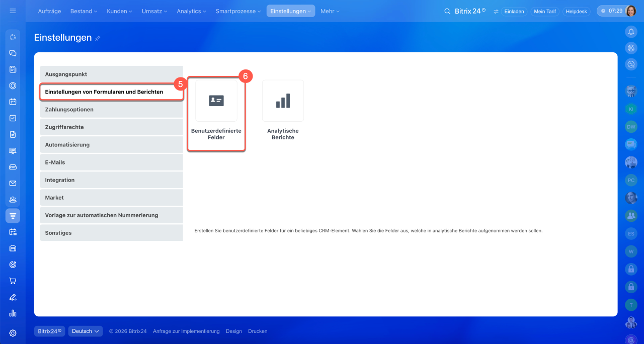
Task: Click the Drucken footer link
Action: click(x=258, y=331)
